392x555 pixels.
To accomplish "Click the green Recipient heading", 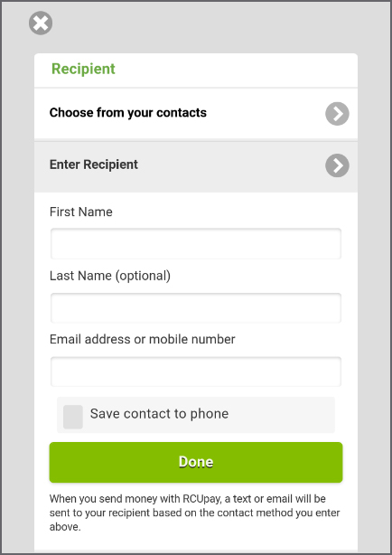I will click(x=83, y=69).
